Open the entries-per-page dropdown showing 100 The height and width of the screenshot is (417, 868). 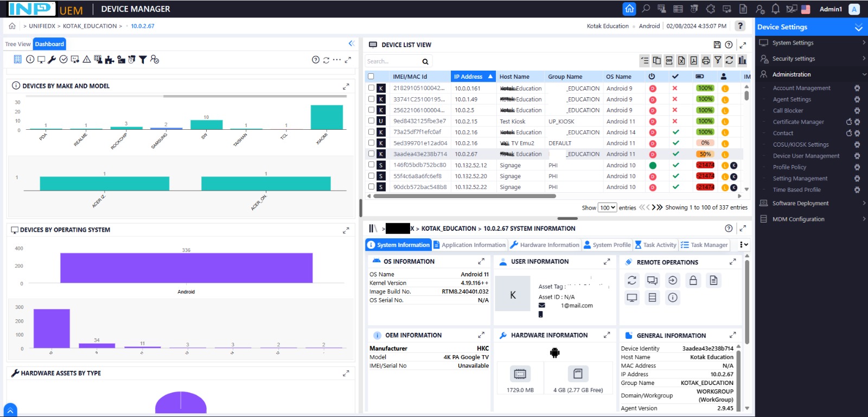pos(607,207)
